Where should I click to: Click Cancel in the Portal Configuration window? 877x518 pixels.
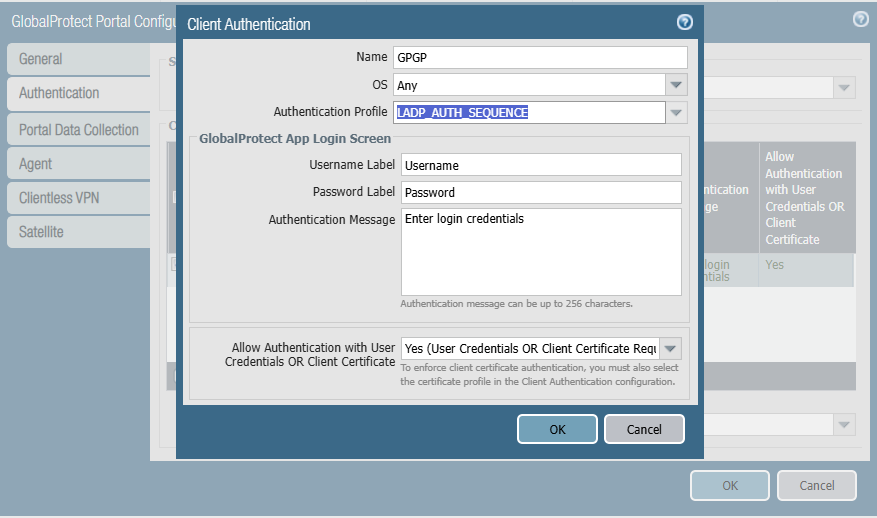817,486
